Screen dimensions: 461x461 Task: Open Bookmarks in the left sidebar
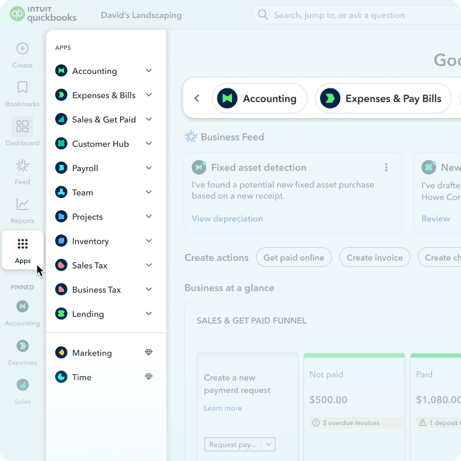[x=22, y=93]
